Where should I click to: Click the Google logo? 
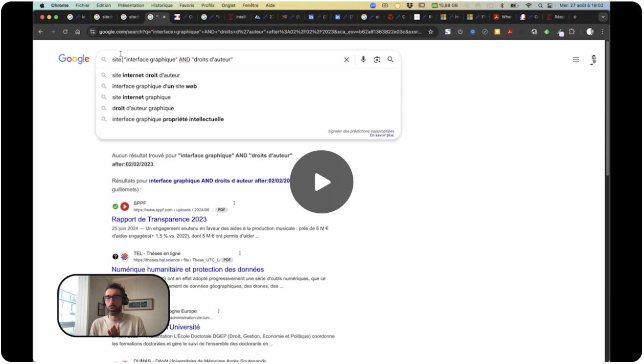[74, 59]
